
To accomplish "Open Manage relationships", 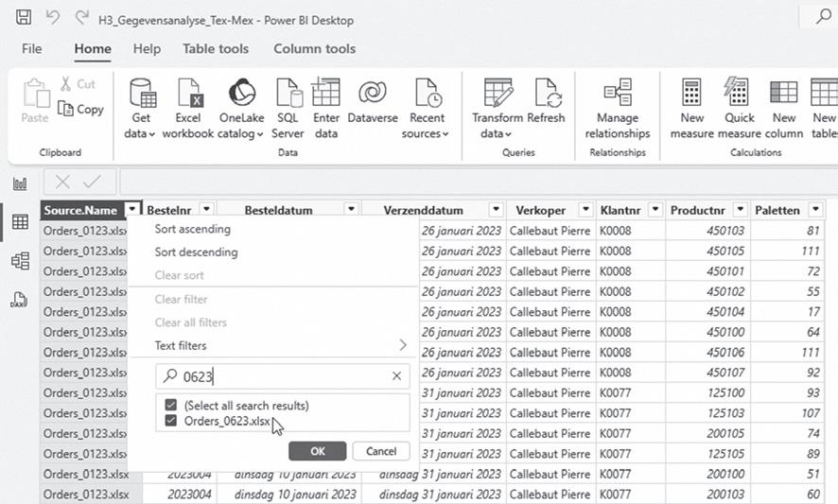I will coord(618,109).
